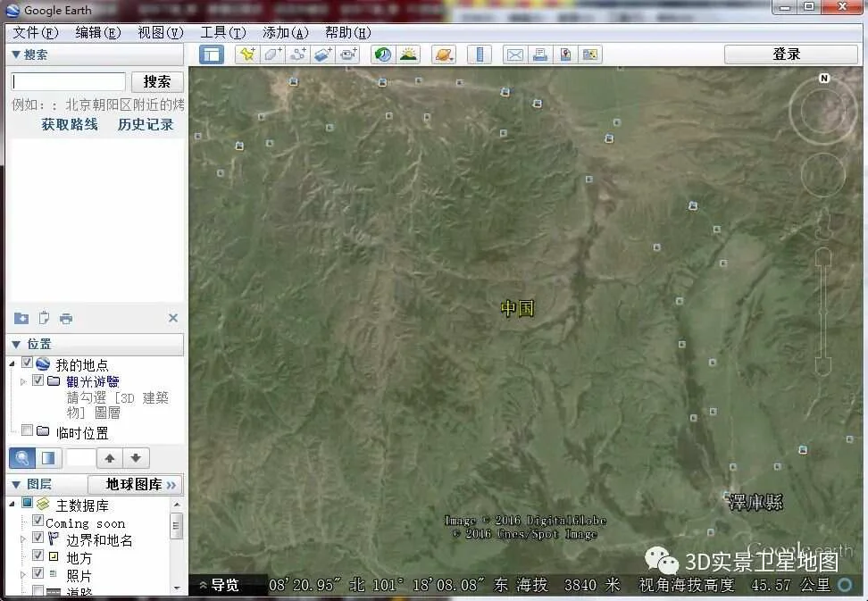This screenshot has width=868, height=601.
Task: Click the Save Image toolbar icon
Action: pos(565,54)
